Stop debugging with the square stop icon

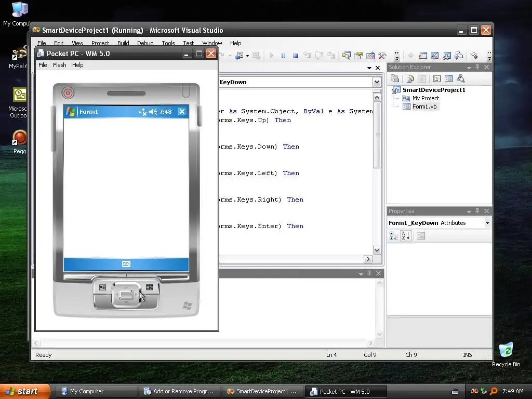(295, 56)
